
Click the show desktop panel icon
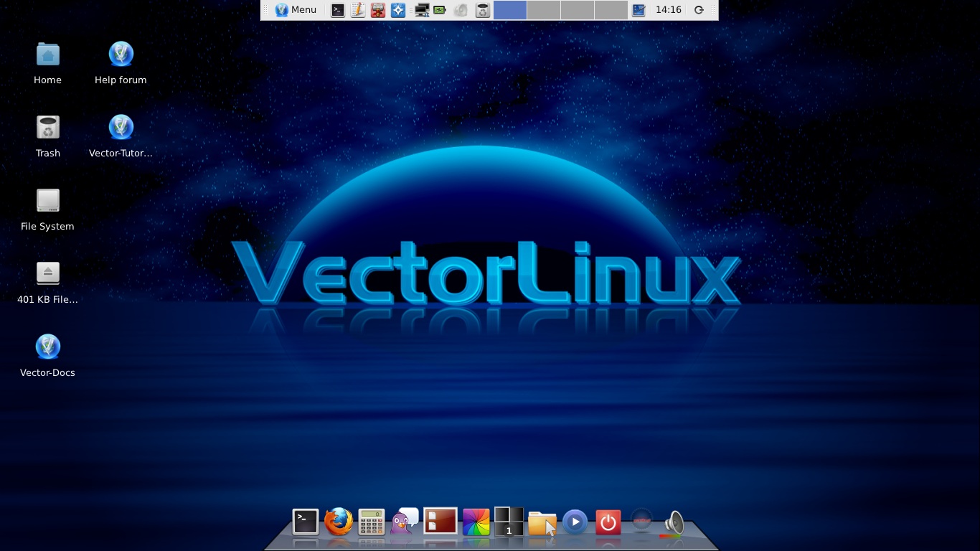639,10
